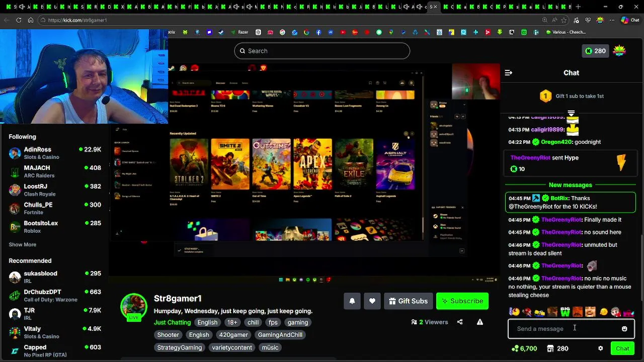
Task: Open a new browser tab with plus button
Action: (578, 7)
